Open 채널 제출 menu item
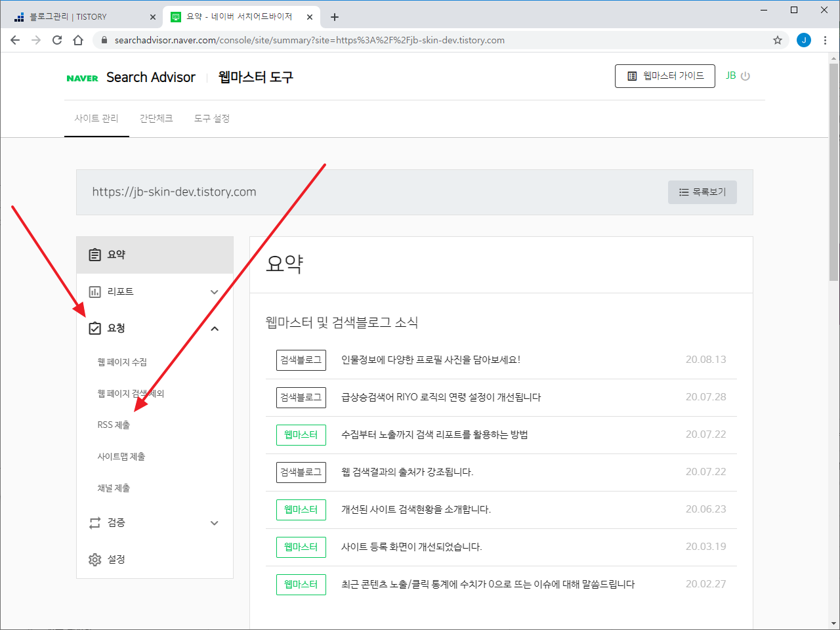The image size is (840, 630). [x=114, y=488]
